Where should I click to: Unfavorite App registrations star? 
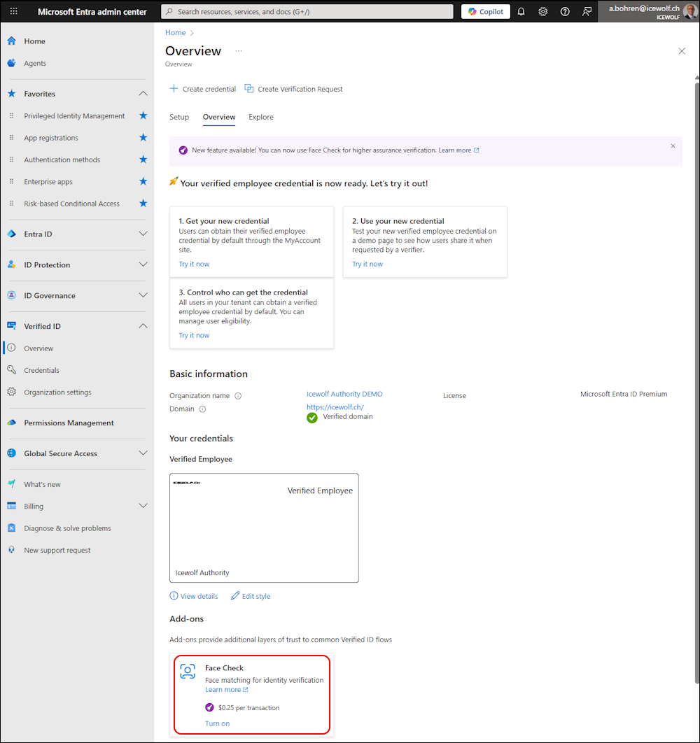coord(143,137)
